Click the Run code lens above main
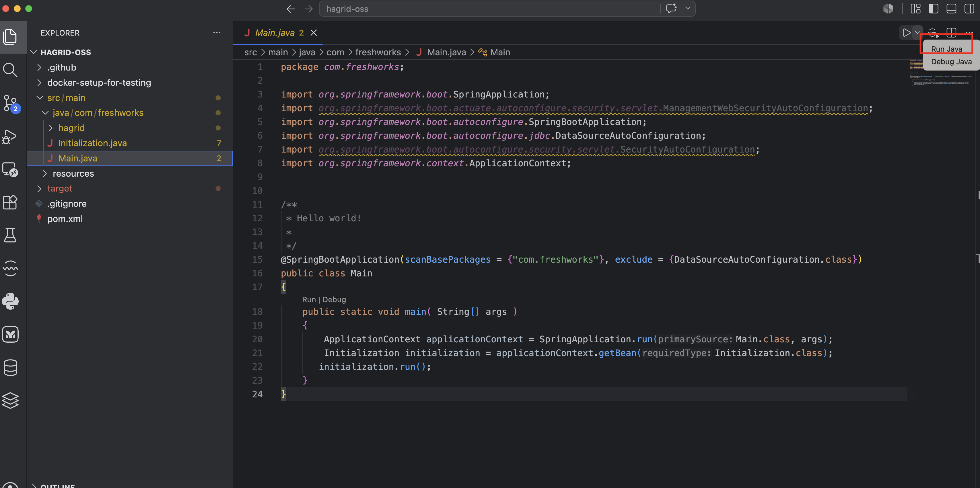980x488 pixels. 309,299
